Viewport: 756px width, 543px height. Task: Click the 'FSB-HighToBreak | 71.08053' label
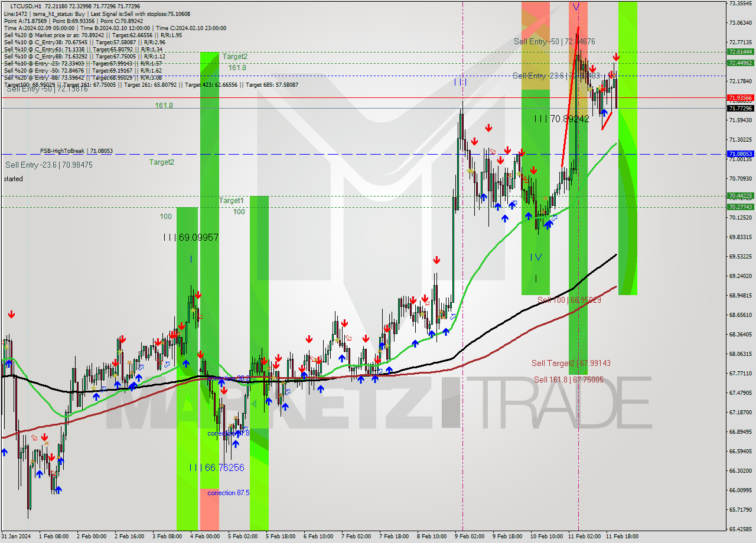76,151
